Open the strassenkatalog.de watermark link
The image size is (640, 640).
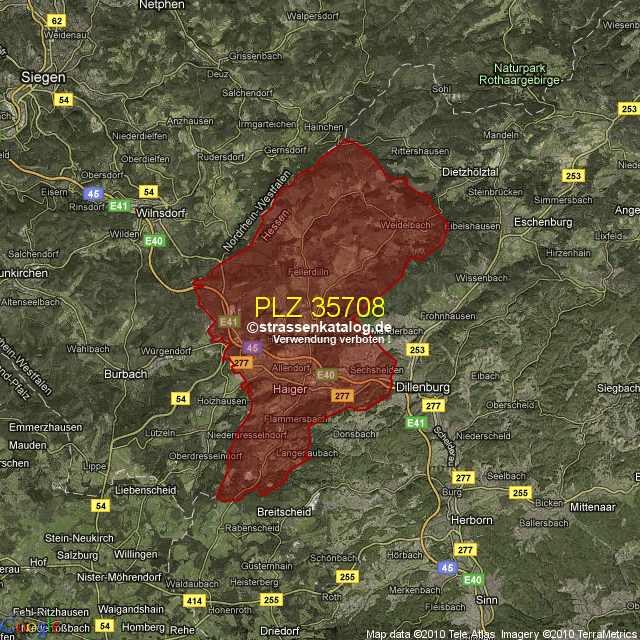[319, 327]
